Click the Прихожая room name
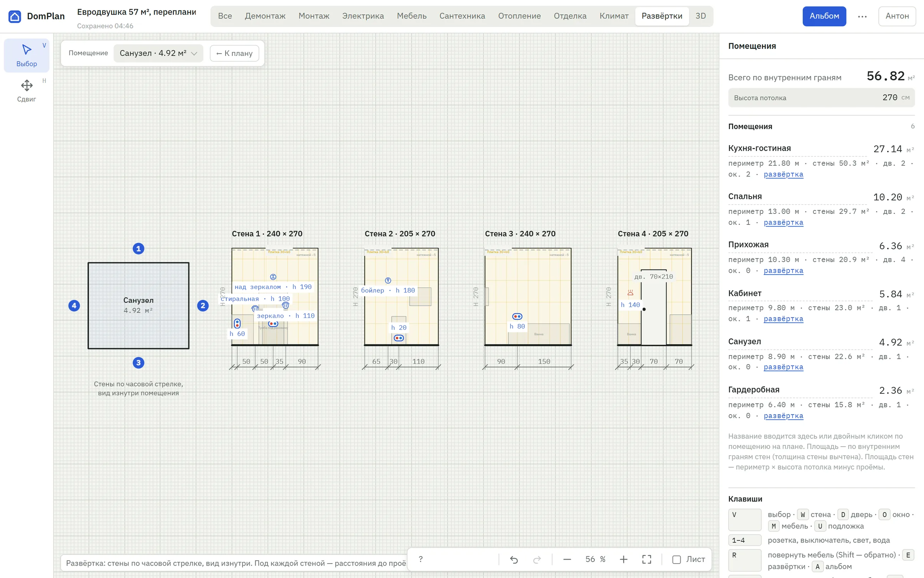This screenshot has height=578, width=924. [x=748, y=244]
